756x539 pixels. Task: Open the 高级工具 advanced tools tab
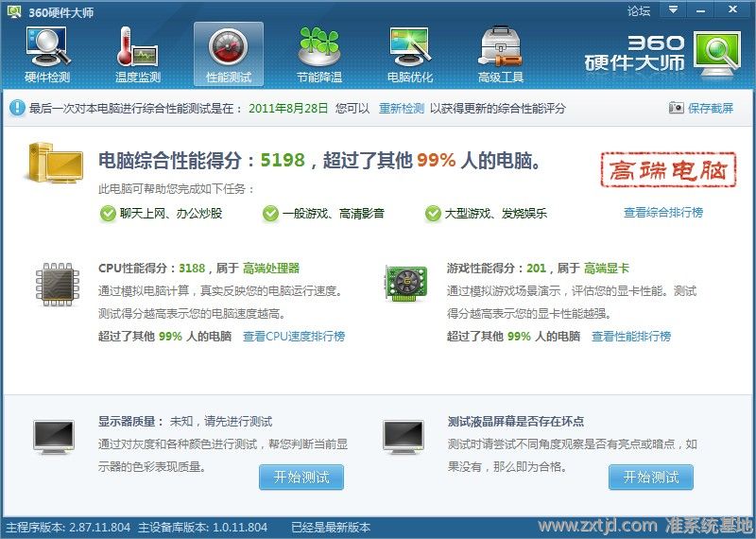501,55
